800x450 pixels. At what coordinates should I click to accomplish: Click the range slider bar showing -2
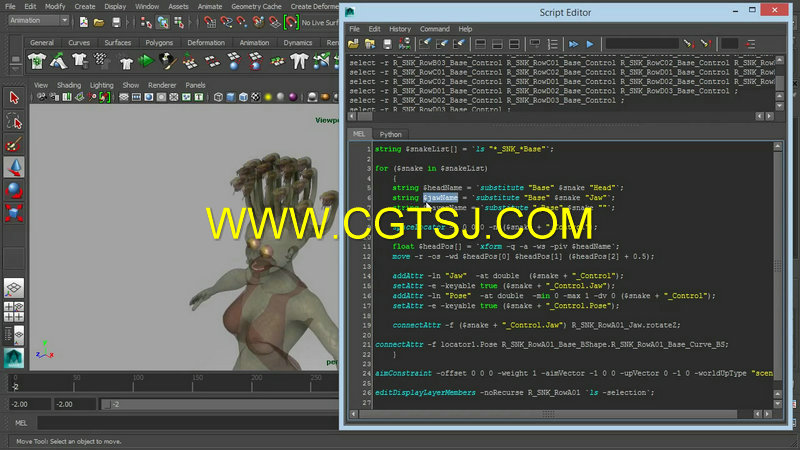click(219, 404)
